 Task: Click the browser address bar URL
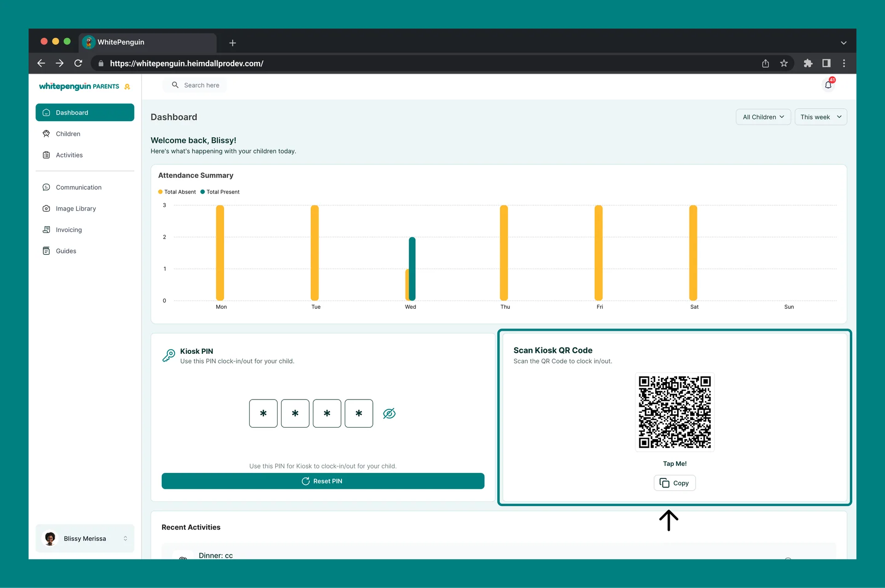point(187,64)
